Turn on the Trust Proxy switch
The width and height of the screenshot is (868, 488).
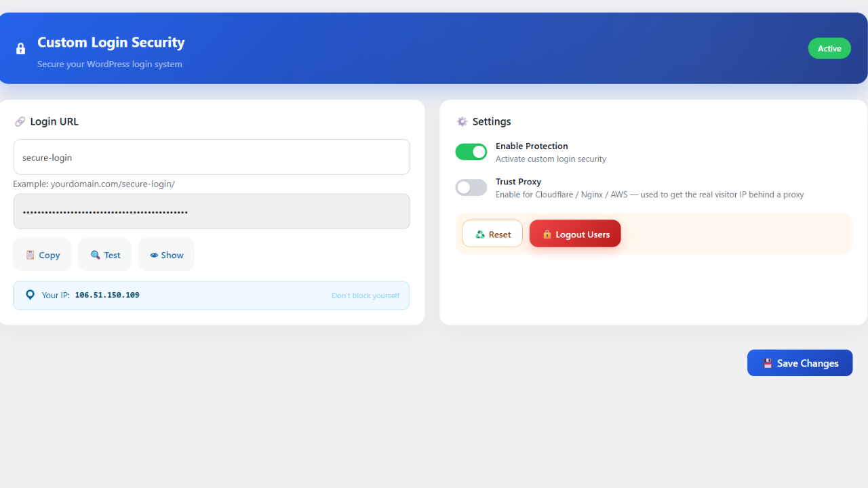pos(471,188)
